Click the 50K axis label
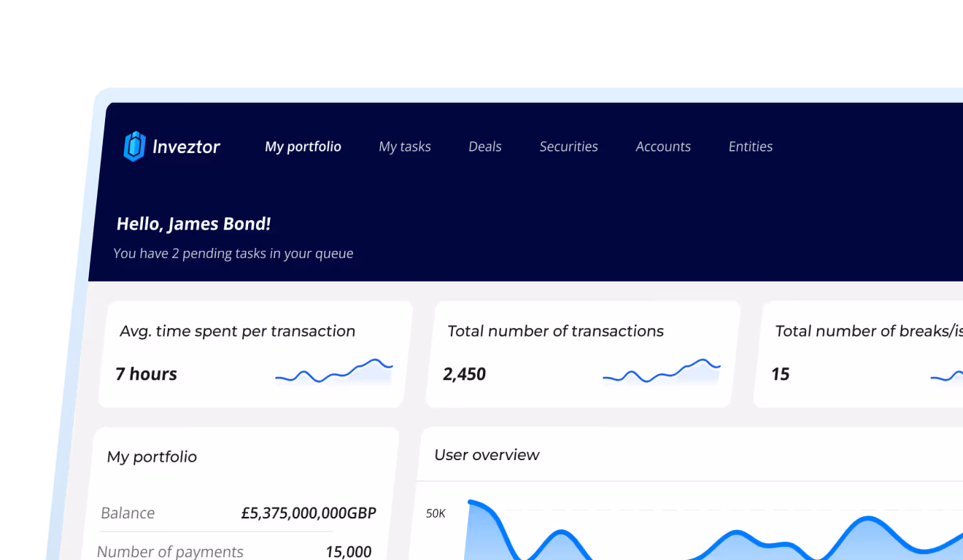 [436, 513]
